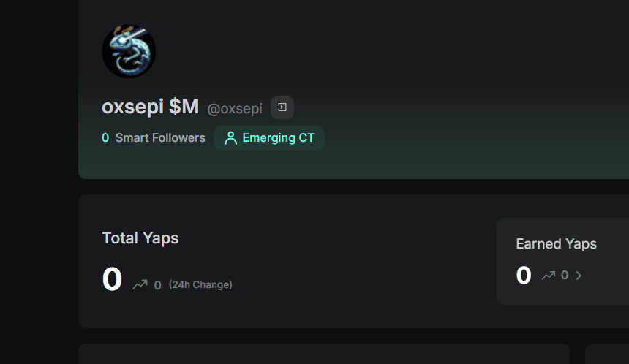Click the trend arrow icon in Earned Yaps
629x364 pixels.
point(549,276)
